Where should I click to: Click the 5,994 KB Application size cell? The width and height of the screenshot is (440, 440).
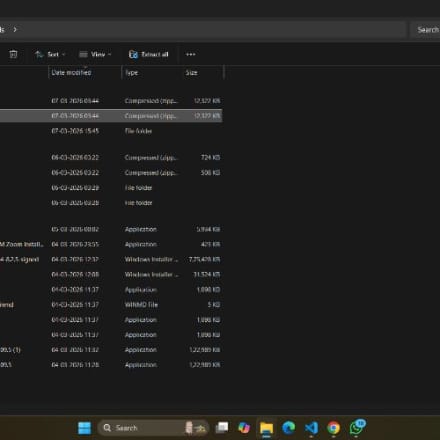tap(208, 229)
